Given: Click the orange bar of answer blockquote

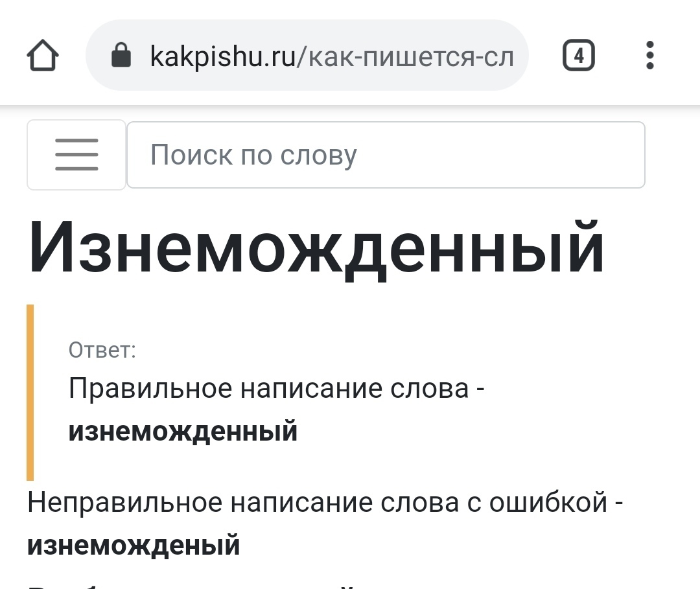Looking at the screenshot, I should 30,393.
